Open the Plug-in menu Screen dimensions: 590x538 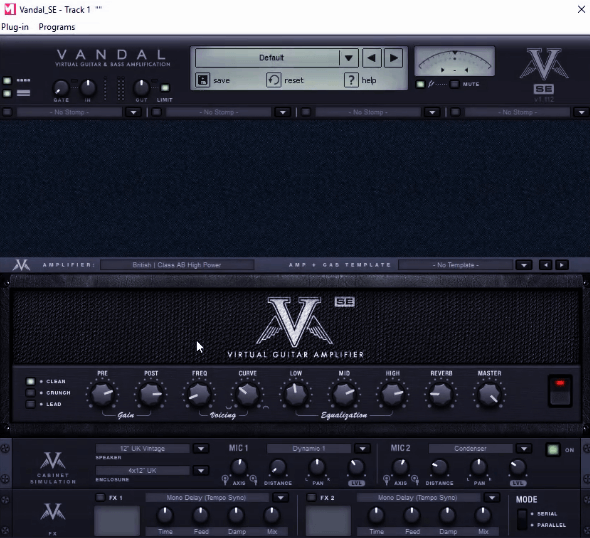[15, 27]
